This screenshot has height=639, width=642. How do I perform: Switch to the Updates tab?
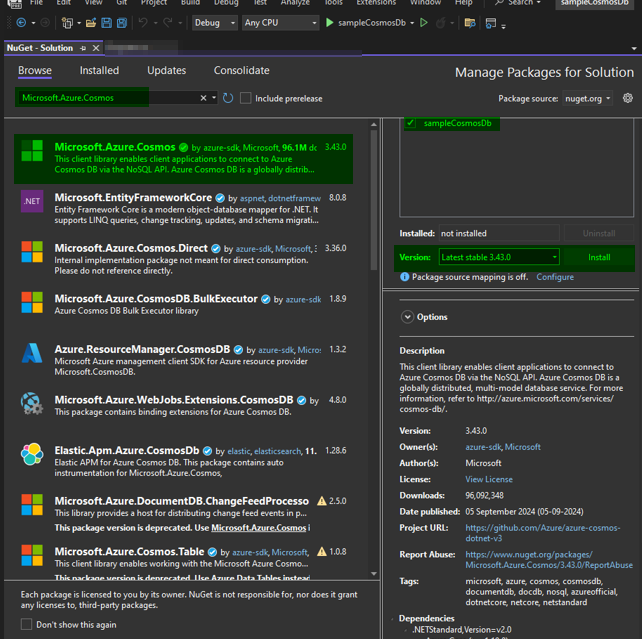tap(167, 70)
